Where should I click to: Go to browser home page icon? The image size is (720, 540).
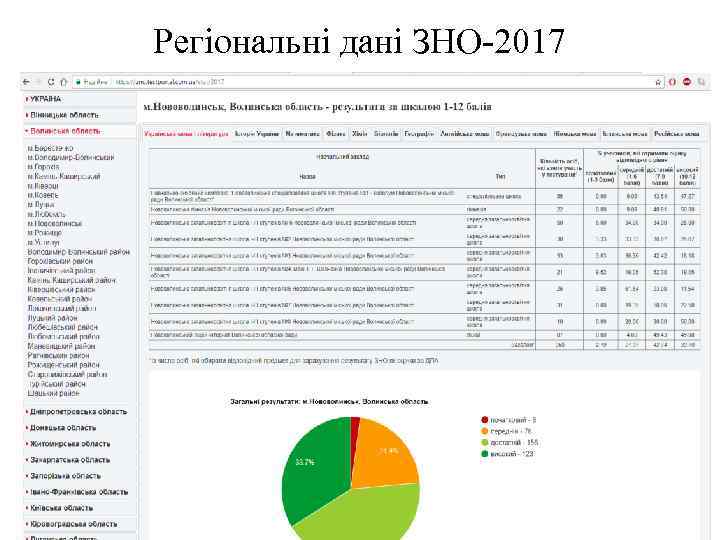point(63,82)
